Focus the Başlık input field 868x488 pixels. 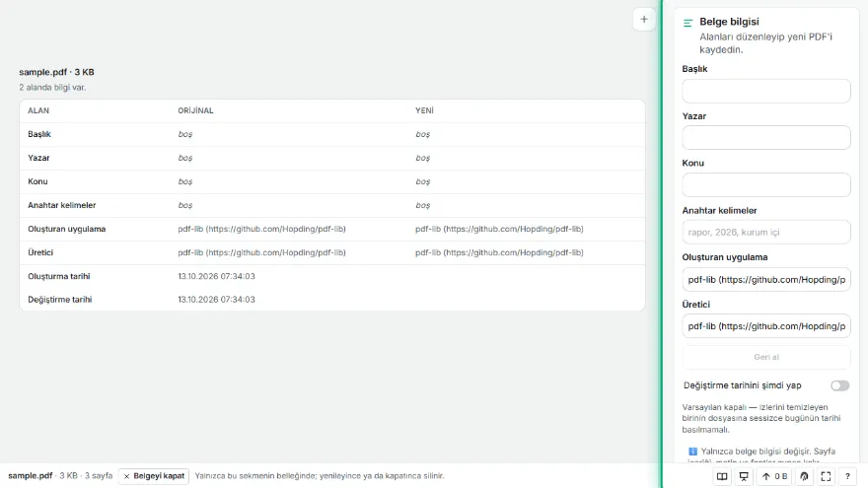click(x=766, y=91)
